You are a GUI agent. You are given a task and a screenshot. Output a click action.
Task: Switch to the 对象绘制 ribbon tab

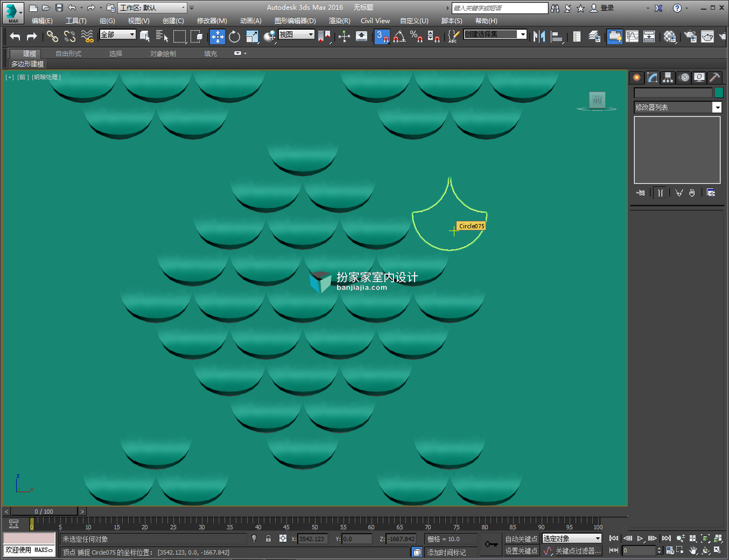163,54
